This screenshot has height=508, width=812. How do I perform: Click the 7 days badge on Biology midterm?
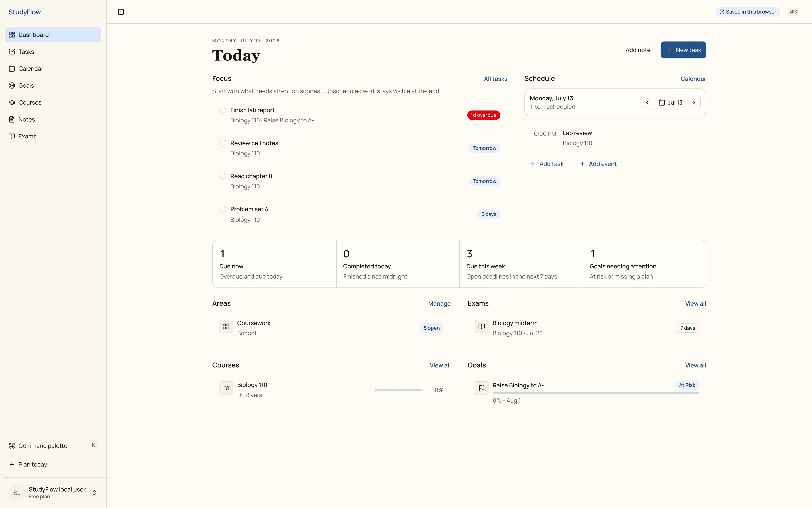point(687,328)
